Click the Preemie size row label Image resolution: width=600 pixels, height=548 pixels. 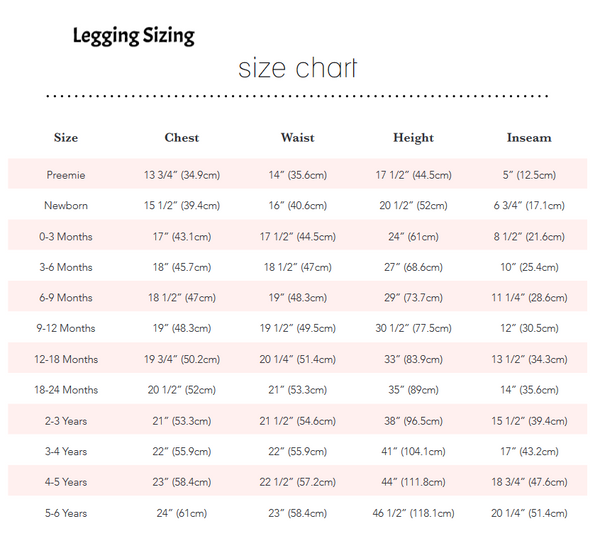66,175
